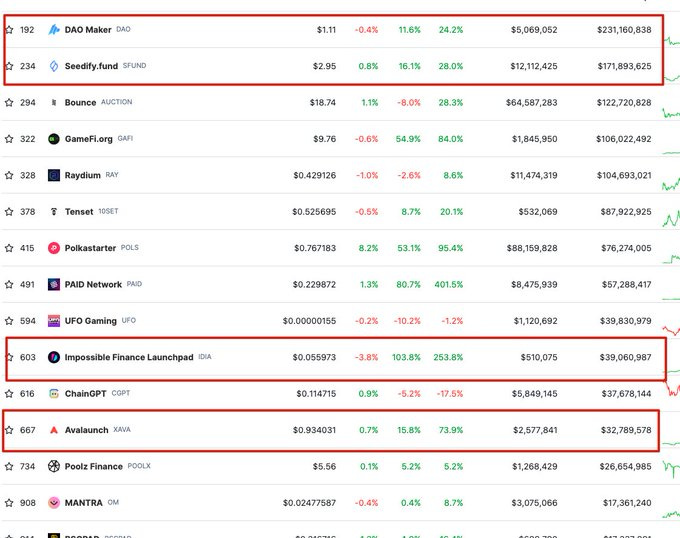The height and width of the screenshot is (538, 680).
Task: Open the GameFi.org coin page
Action: point(88,139)
